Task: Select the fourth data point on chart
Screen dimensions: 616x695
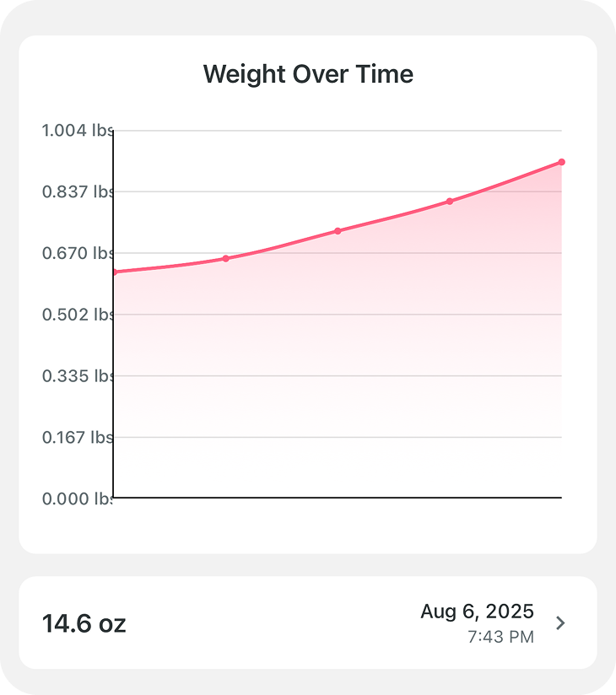Action: pos(450,201)
